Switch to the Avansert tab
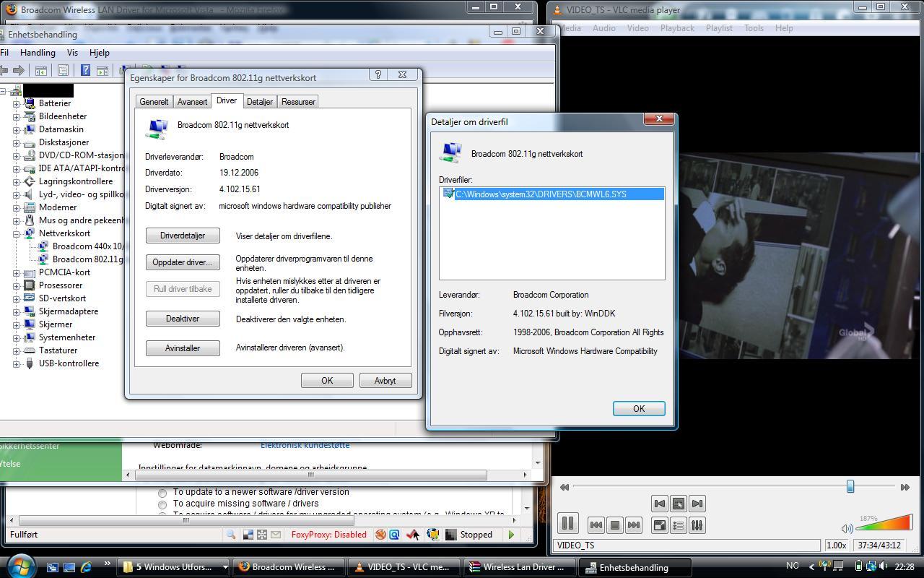 tap(192, 102)
